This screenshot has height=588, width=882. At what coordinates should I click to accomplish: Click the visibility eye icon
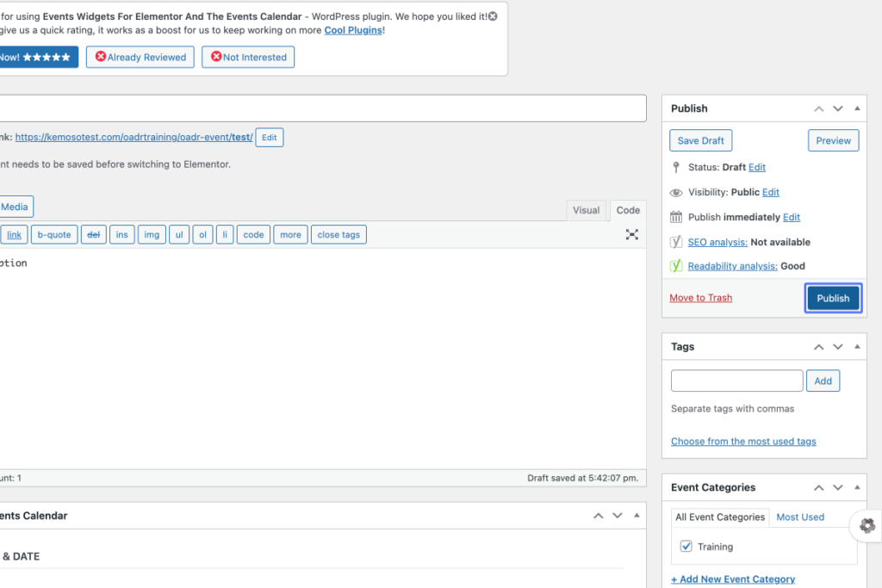point(676,193)
